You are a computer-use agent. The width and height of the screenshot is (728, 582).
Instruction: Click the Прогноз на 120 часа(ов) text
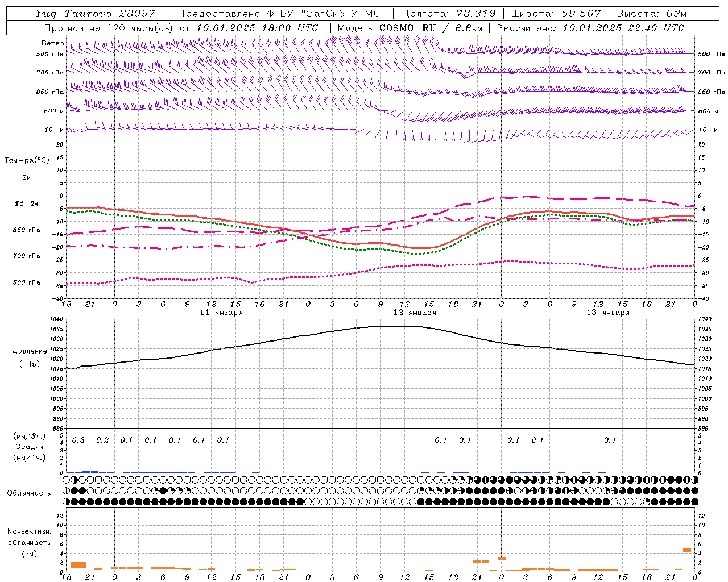click(x=109, y=28)
